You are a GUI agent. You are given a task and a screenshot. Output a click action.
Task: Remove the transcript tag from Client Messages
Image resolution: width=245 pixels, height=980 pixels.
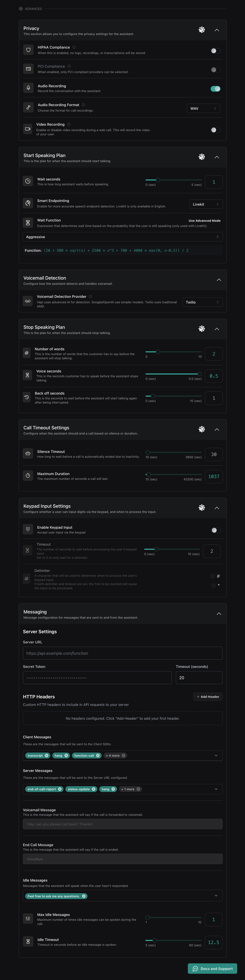point(47,756)
